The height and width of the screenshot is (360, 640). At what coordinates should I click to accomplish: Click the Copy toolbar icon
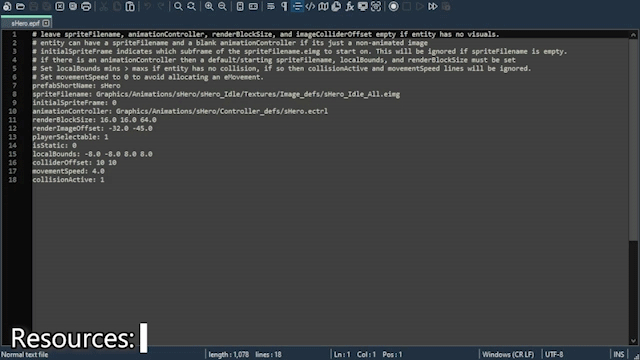(x=117, y=6)
